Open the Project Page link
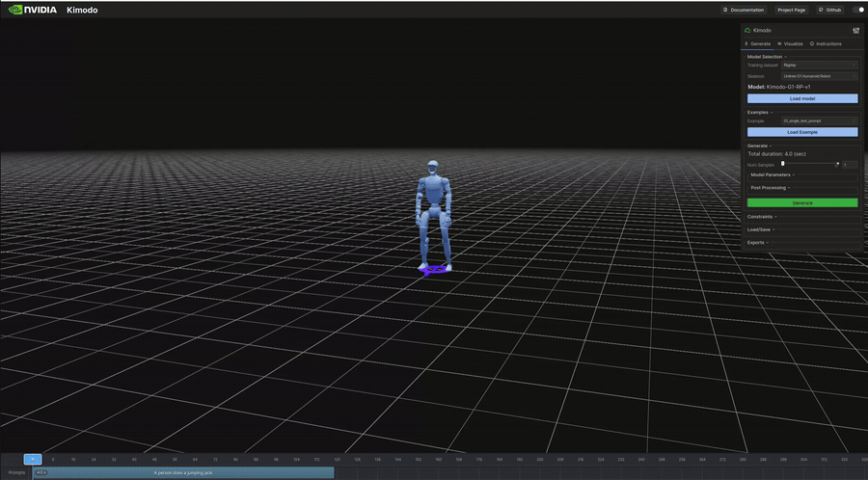868x480 pixels. 792,10
